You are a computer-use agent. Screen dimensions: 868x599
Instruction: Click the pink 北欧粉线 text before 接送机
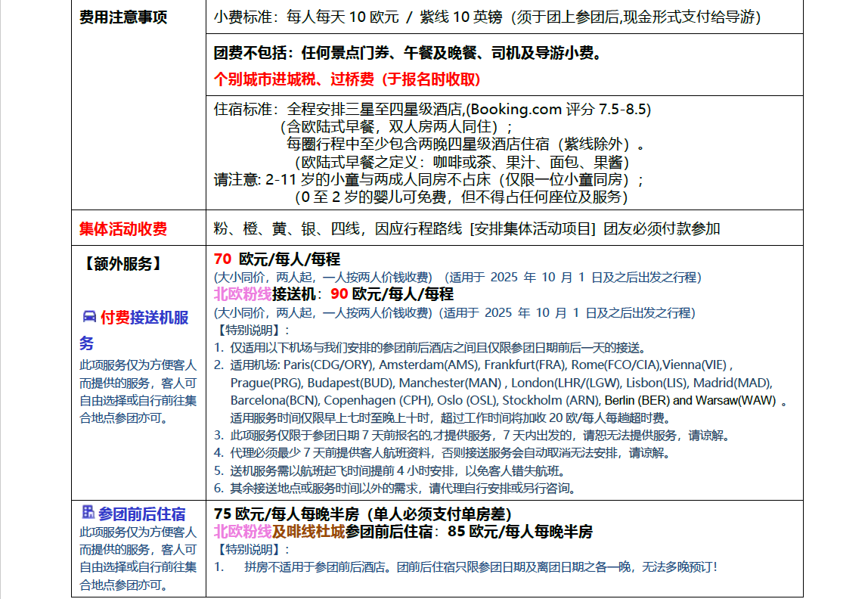[x=243, y=294]
